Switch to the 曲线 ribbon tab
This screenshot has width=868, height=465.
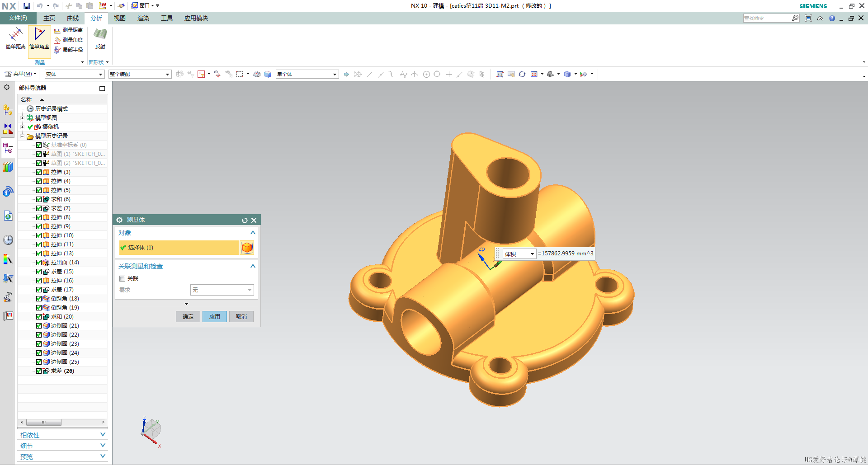tap(73, 18)
